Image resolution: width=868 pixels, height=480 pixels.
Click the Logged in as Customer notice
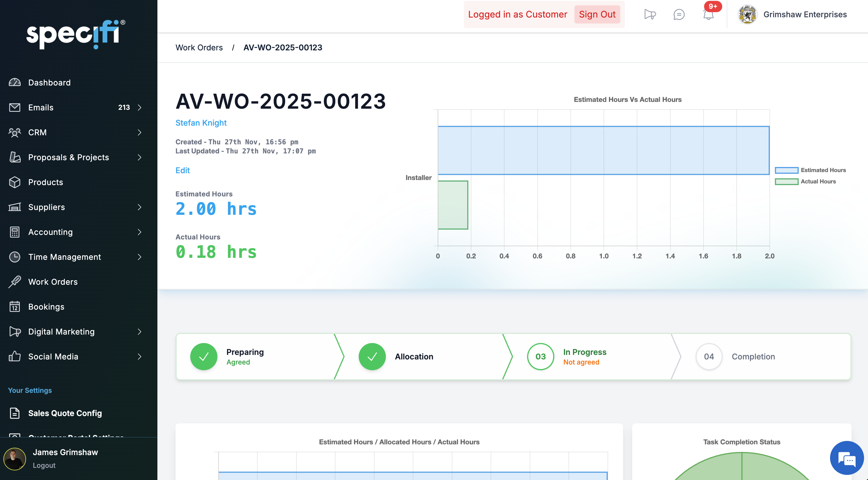click(518, 14)
